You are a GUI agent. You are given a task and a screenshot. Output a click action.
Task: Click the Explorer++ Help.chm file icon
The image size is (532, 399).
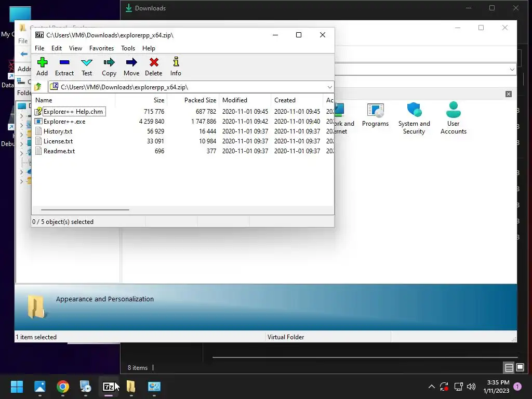[x=38, y=111]
